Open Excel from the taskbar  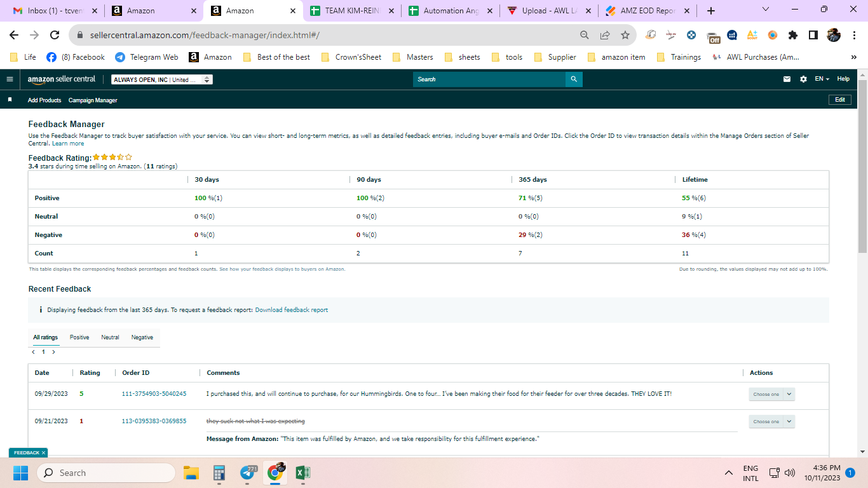(x=303, y=473)
